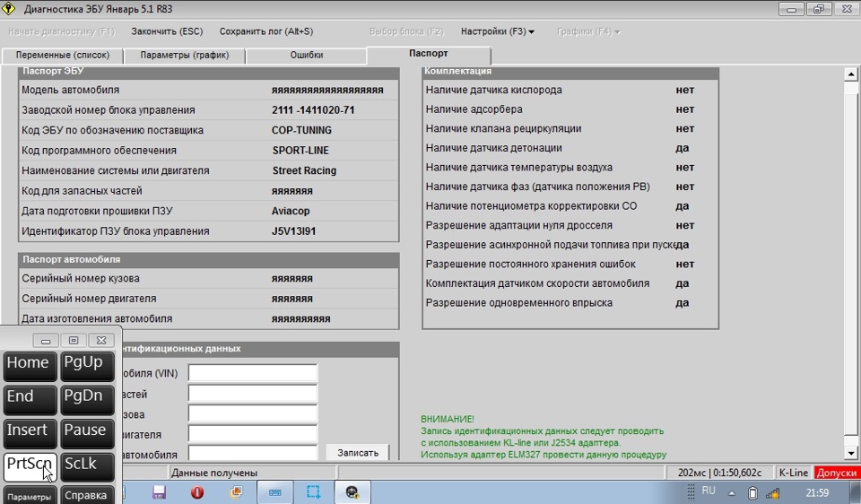This screenshot has width=861, height=504.
Task: Click Сохранить лог (Alt+S)
Action: point(266,31)
